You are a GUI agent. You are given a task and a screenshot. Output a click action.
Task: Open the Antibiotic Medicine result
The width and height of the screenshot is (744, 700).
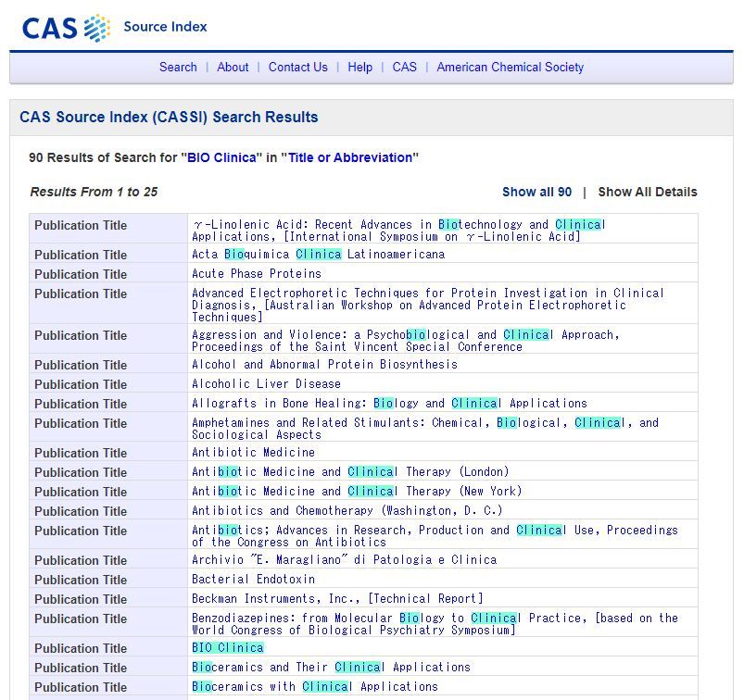click(253, 453)
